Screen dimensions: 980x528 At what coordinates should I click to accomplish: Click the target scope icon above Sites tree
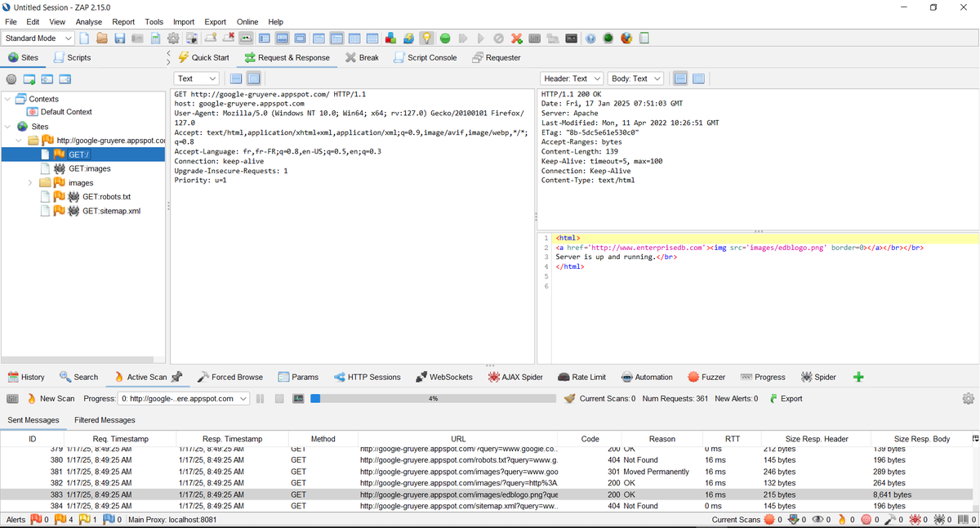click(x=11, y=79)
